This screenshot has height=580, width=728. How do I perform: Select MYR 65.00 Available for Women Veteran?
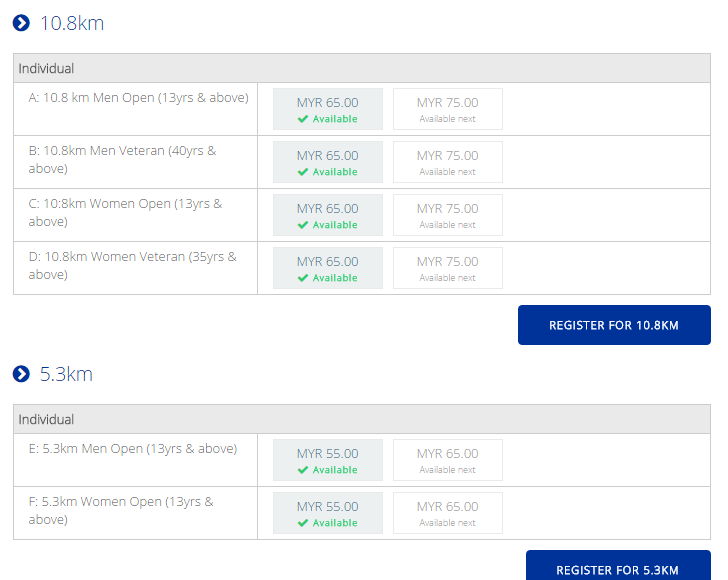pos(328,268)
